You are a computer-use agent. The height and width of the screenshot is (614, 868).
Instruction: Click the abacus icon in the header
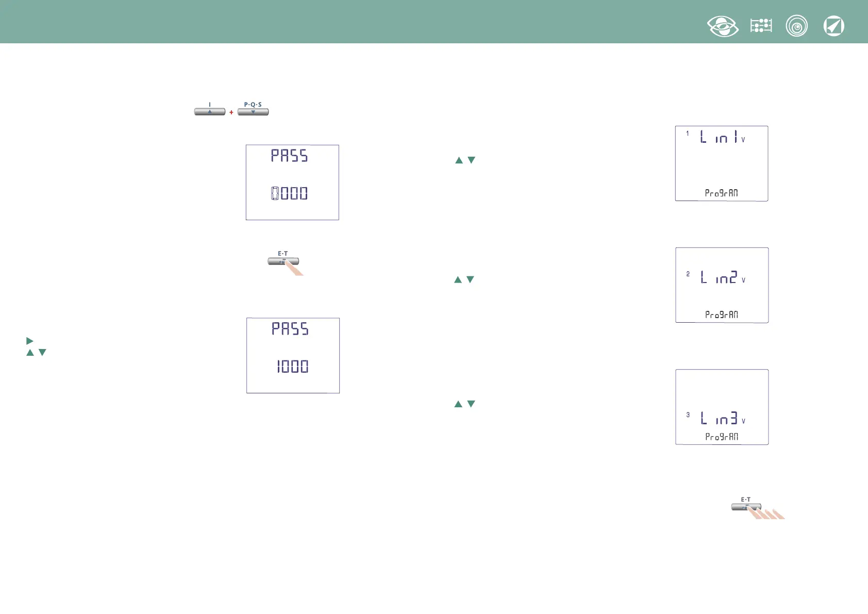click(x=761, y=26)
